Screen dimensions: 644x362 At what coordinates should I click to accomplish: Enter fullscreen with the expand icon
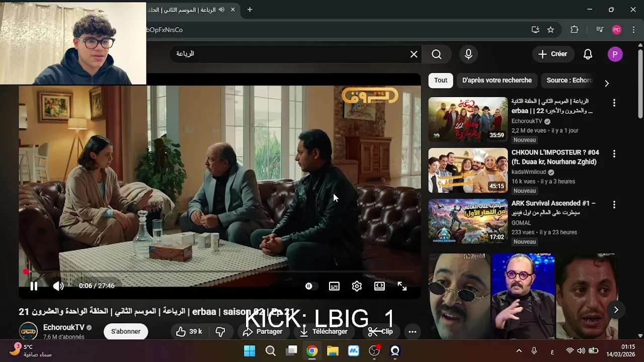pyautogui.click(x=402, y=286)
